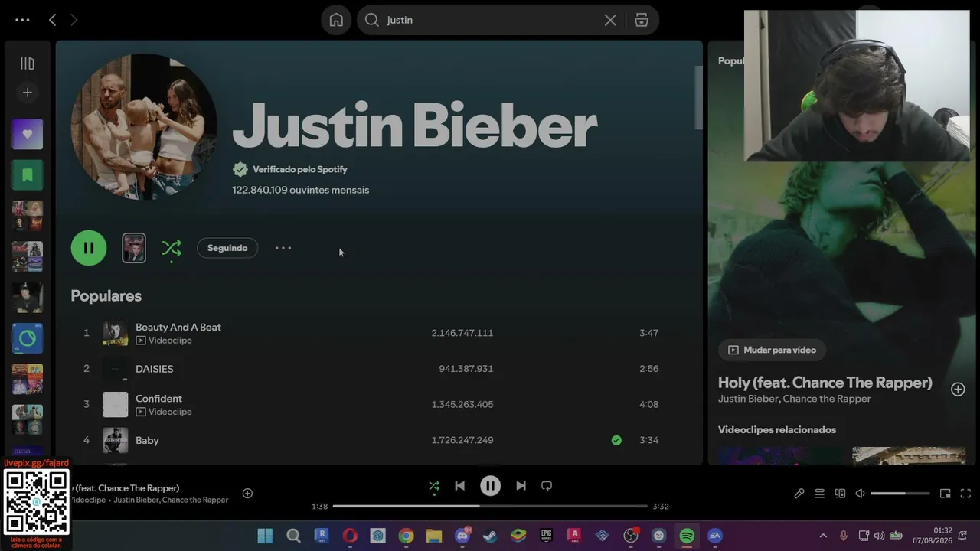Click the search field containing "justin"

pos(490,20)
